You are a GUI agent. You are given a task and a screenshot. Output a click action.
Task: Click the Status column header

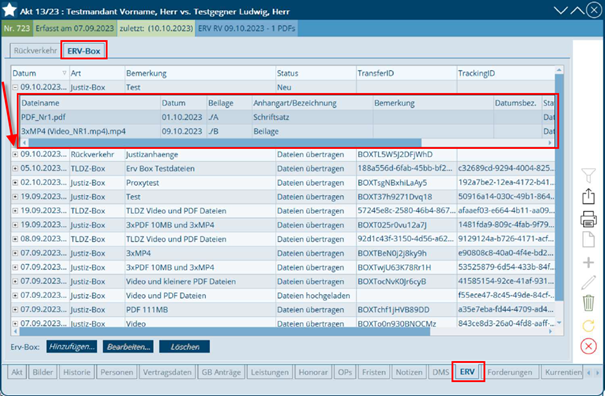click(316, 73)
